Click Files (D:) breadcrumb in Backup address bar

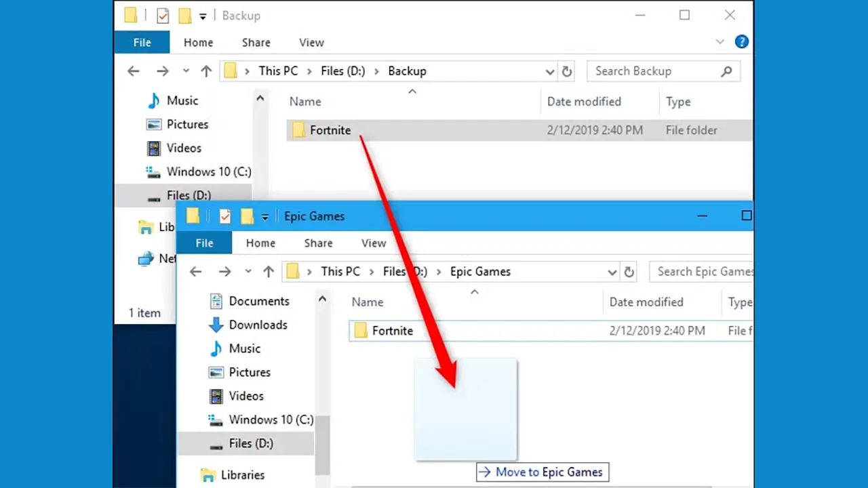click(342, 71)
